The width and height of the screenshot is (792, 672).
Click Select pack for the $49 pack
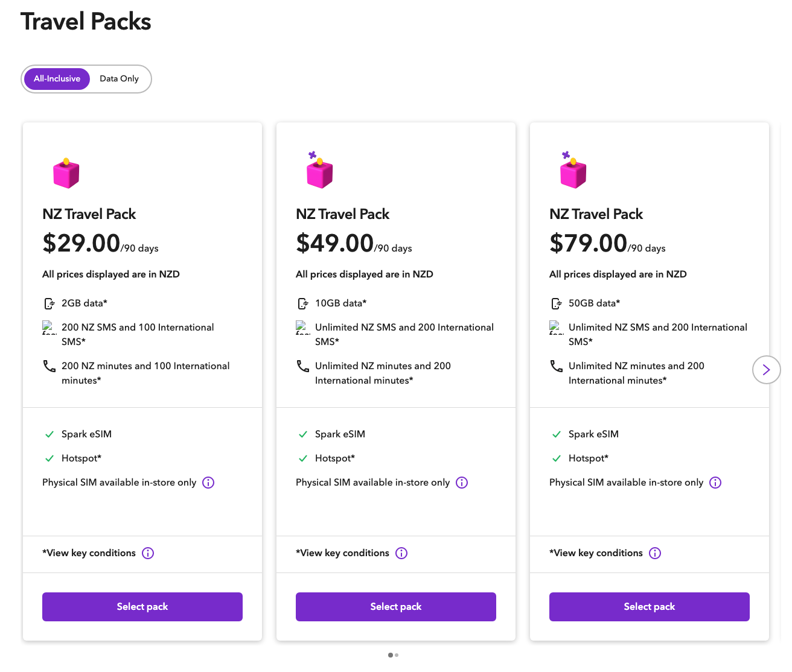395,606
